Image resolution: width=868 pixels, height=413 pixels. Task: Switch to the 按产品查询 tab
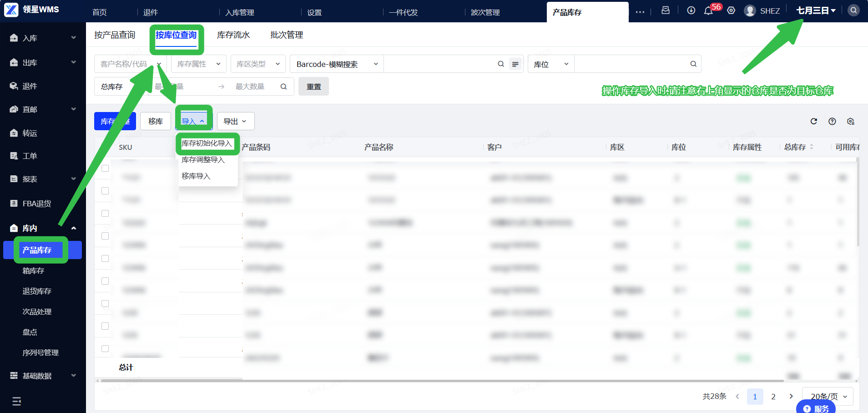[115, 35]
